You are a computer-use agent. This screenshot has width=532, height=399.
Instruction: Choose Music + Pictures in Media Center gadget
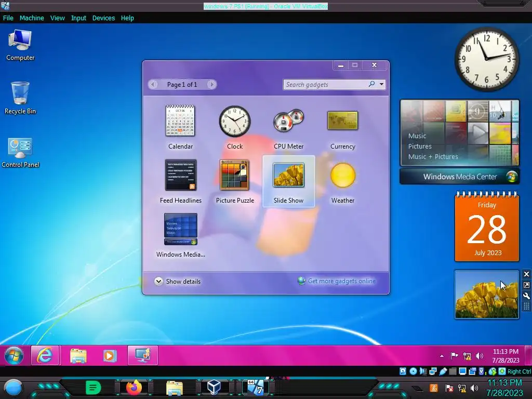click(x=433, y=157)
